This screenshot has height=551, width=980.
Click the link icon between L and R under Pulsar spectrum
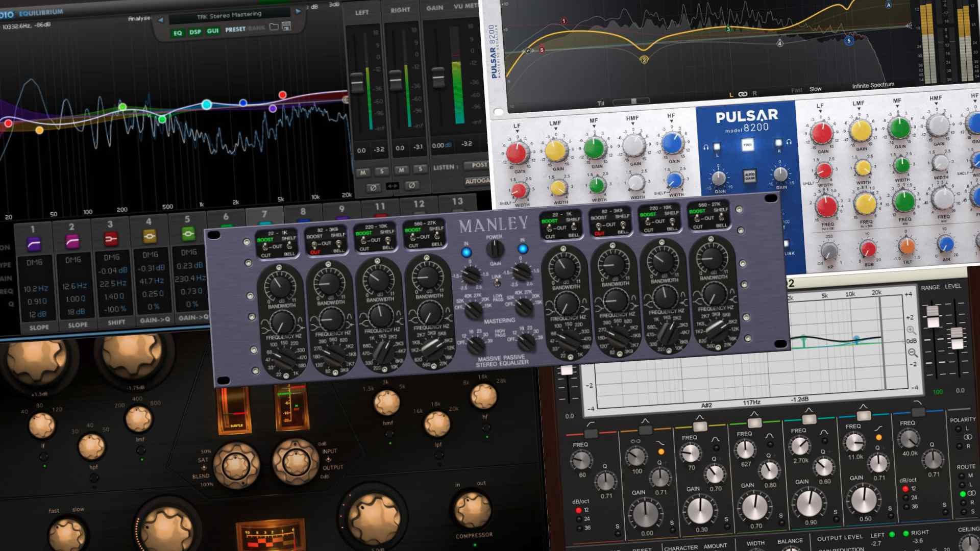coord(743,94)
